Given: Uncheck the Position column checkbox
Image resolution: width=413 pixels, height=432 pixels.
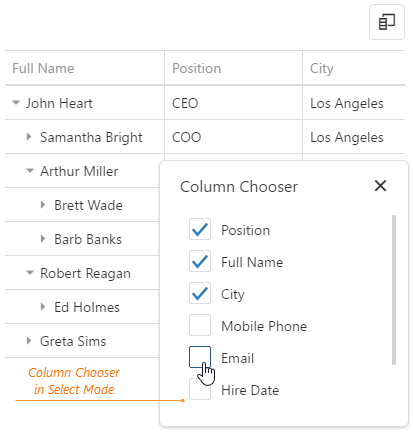Looking at the screenshot, I should pyautogui.click(x=200, y=229).
